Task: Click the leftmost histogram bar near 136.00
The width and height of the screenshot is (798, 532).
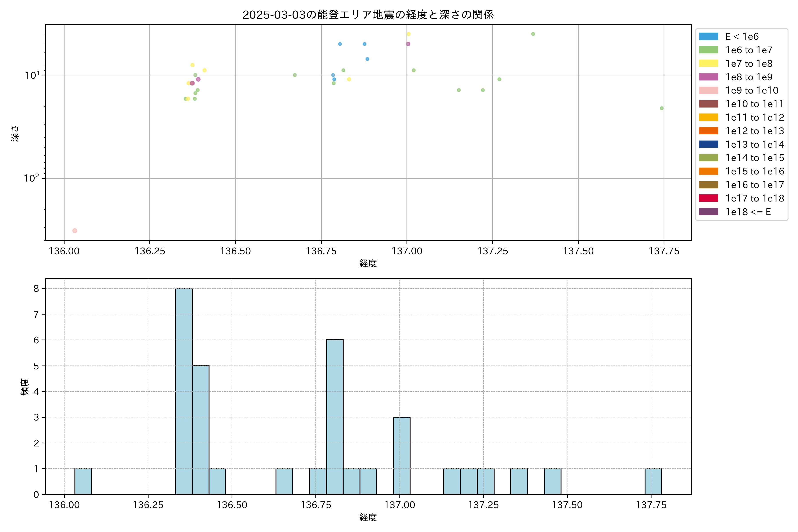Action: pos(83,481)
